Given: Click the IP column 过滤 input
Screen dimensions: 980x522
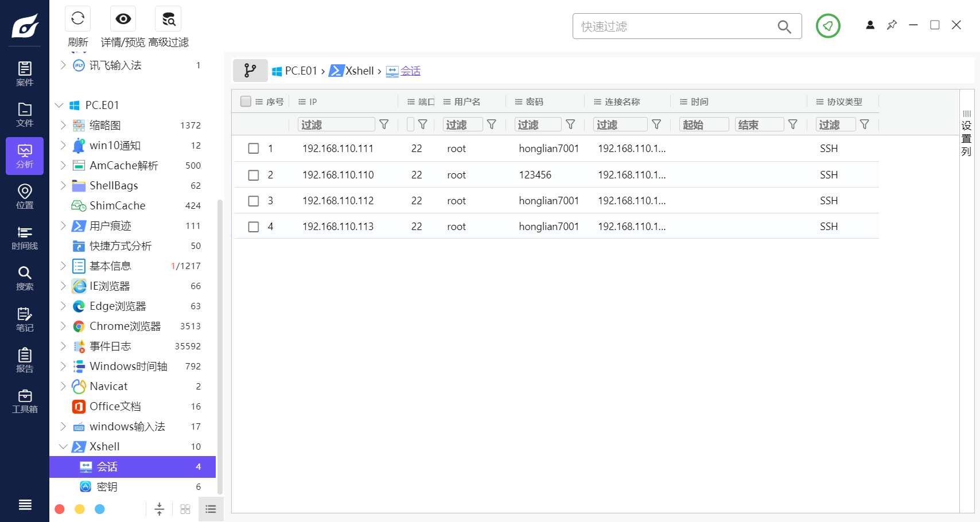Looking at the screenshot, I should [x=336, y=124].
